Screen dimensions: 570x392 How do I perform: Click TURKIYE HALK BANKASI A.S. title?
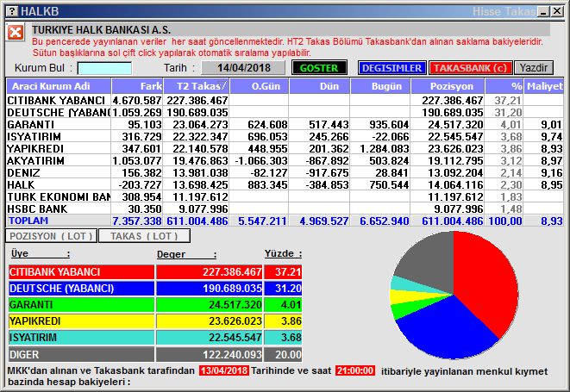click(102, 30)
